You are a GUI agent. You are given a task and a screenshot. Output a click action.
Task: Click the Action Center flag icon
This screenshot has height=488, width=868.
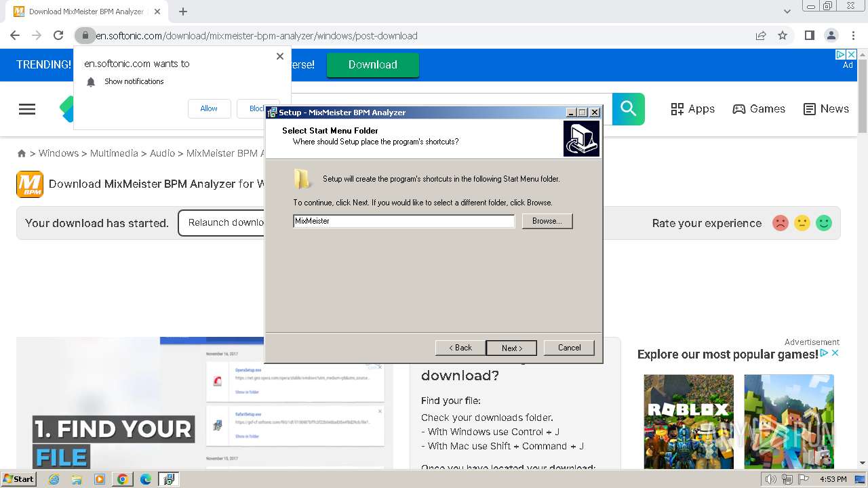[x=804, y=479]
